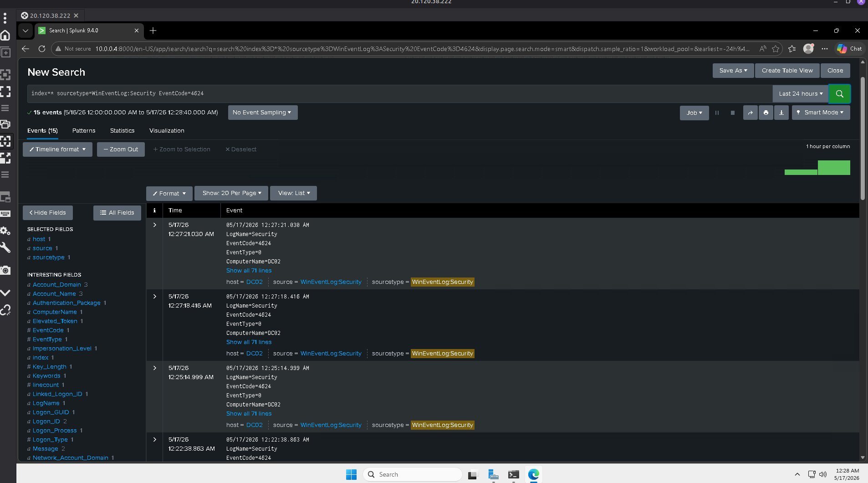Show all 71 lines of first event
868x483 pixels.
click(249, 271)
